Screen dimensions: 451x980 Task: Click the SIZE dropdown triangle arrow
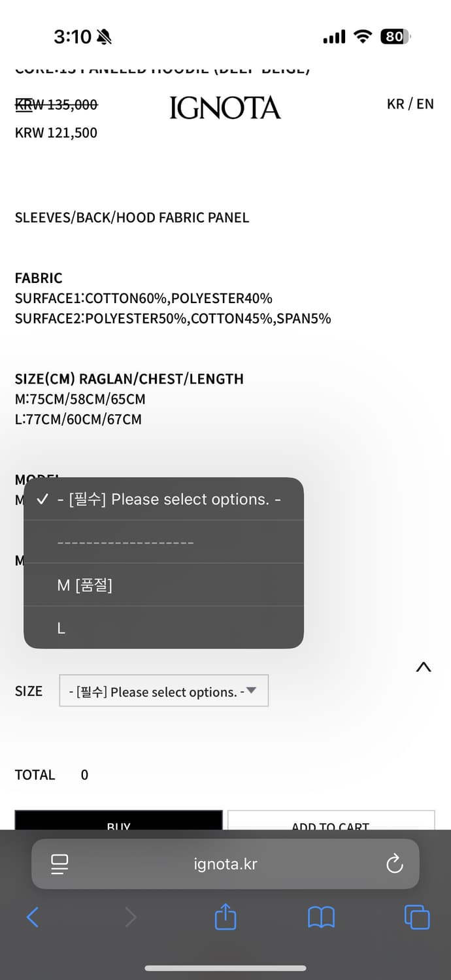(251, 691)
